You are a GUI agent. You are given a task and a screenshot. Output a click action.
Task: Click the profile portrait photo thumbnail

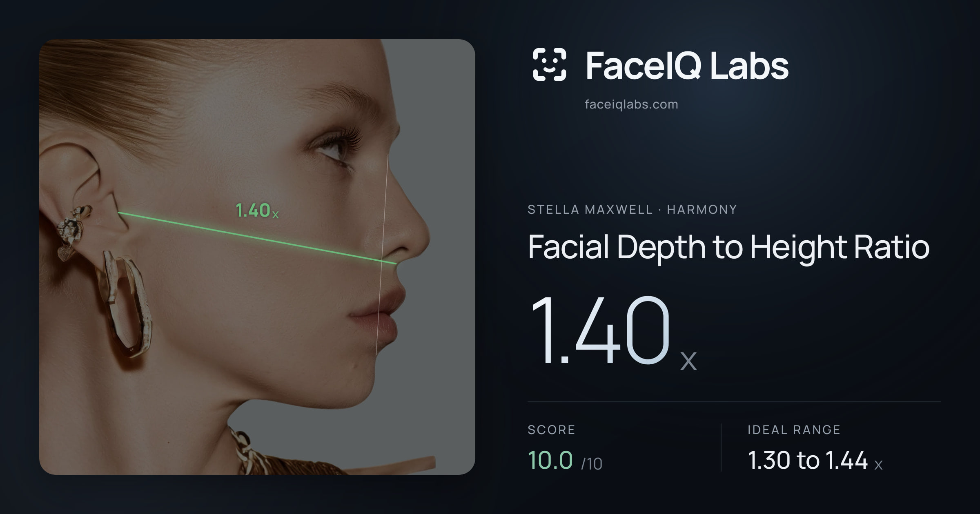click(257, 257)
